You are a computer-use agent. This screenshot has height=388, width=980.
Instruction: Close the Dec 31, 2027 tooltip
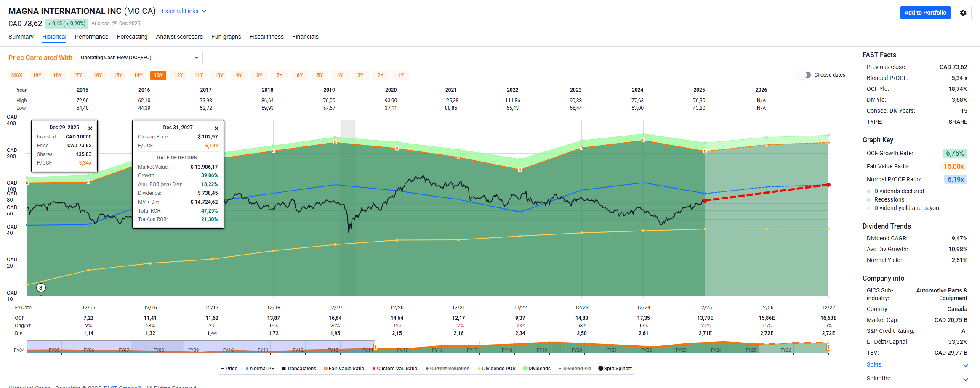pos(216,128)
